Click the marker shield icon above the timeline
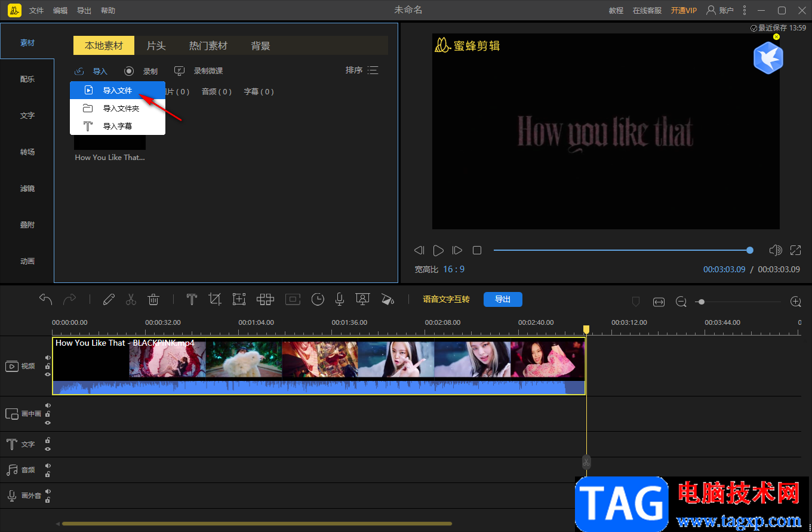 [636, 302]
